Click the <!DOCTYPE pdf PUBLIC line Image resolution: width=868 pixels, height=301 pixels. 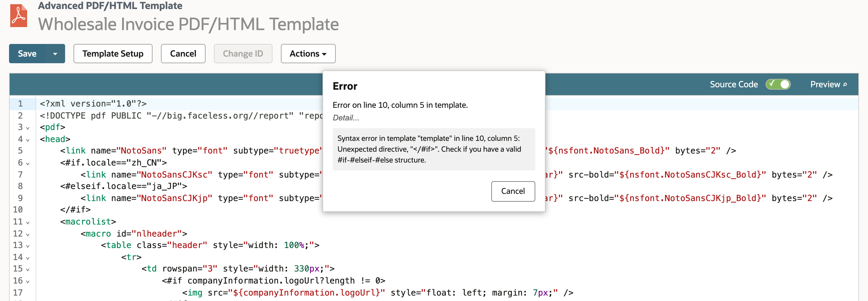click(181, 116)
